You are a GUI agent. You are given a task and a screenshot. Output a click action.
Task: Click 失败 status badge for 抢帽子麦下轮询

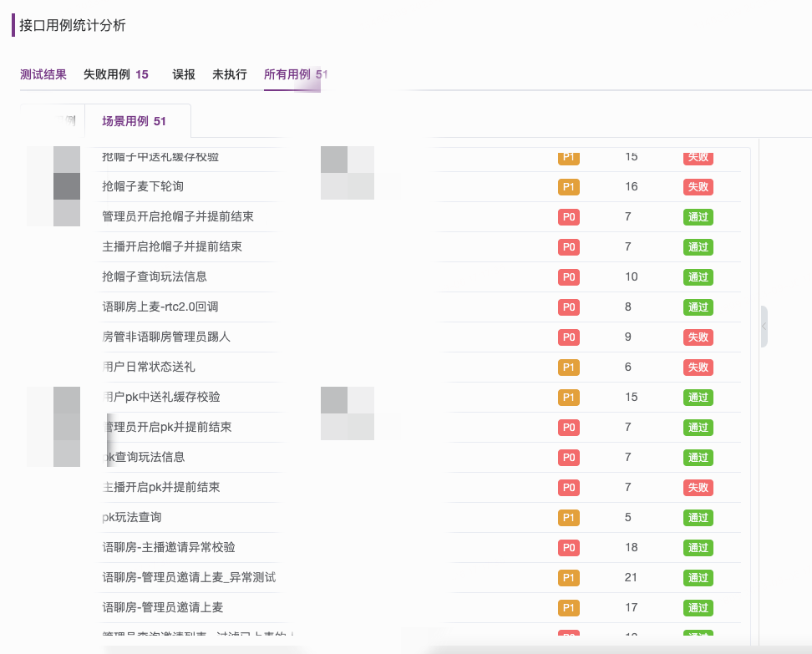click(698, 187)
